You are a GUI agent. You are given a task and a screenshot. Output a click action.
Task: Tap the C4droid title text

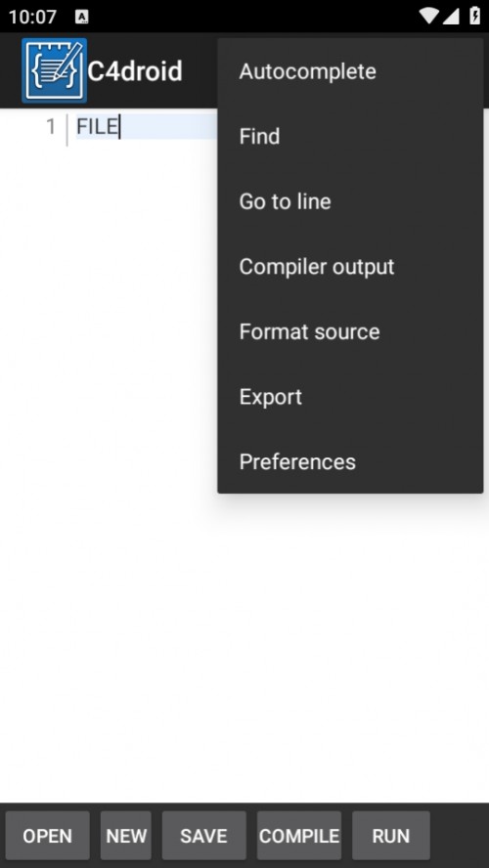click(135, 71)
